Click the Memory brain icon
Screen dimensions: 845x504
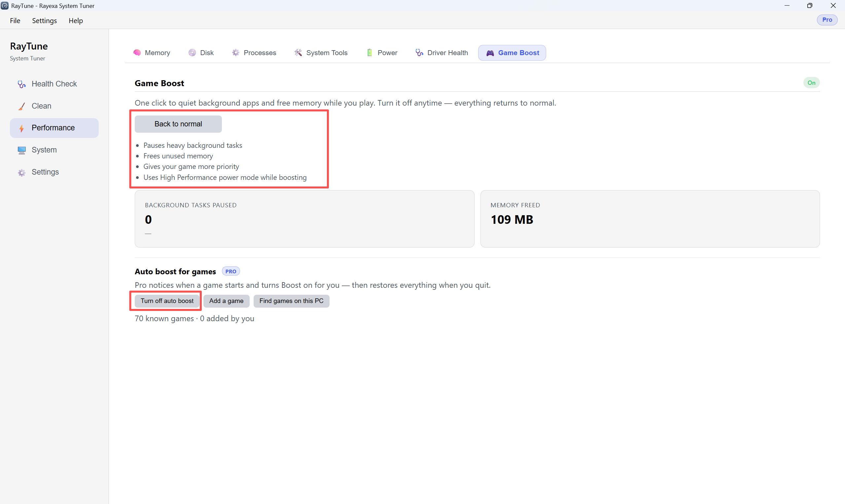point(137,52)
